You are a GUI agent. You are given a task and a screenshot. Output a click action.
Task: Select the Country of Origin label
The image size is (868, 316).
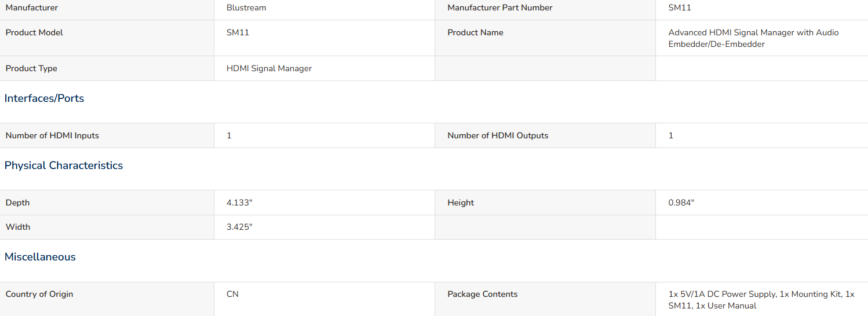tap(39, 294)
